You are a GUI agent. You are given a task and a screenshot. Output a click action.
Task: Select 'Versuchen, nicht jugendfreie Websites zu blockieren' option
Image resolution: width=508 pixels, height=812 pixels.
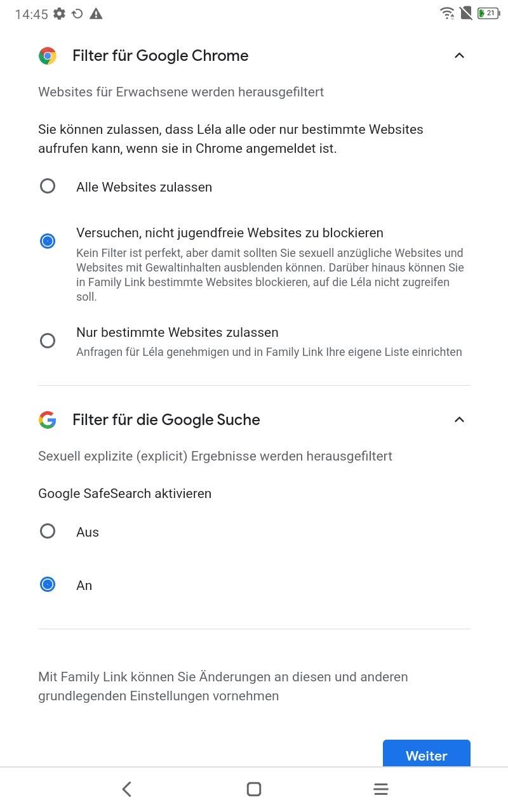pyautogui.click(x=48, y=241)
